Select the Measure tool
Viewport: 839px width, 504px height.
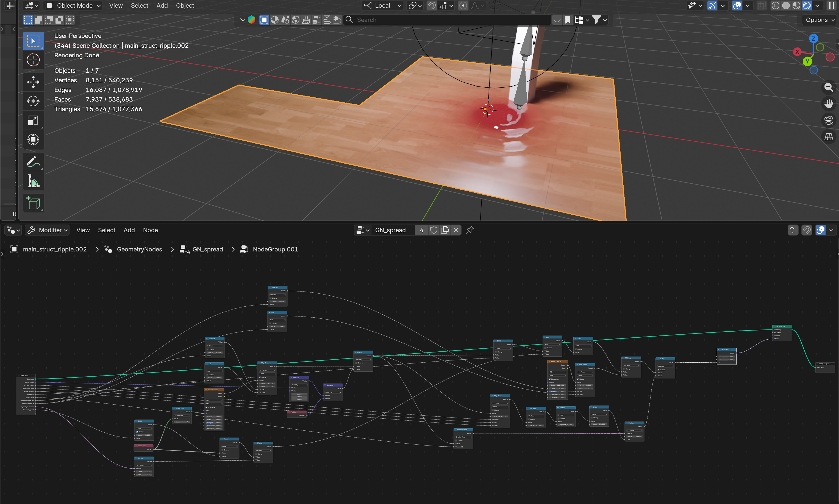(x=33, y=181)
